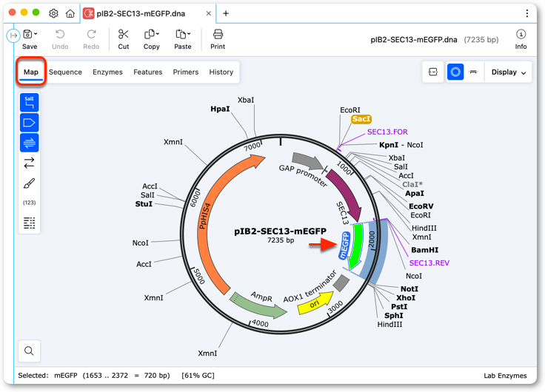
Task: Copy the selected sequence
Action: point(150,34)
